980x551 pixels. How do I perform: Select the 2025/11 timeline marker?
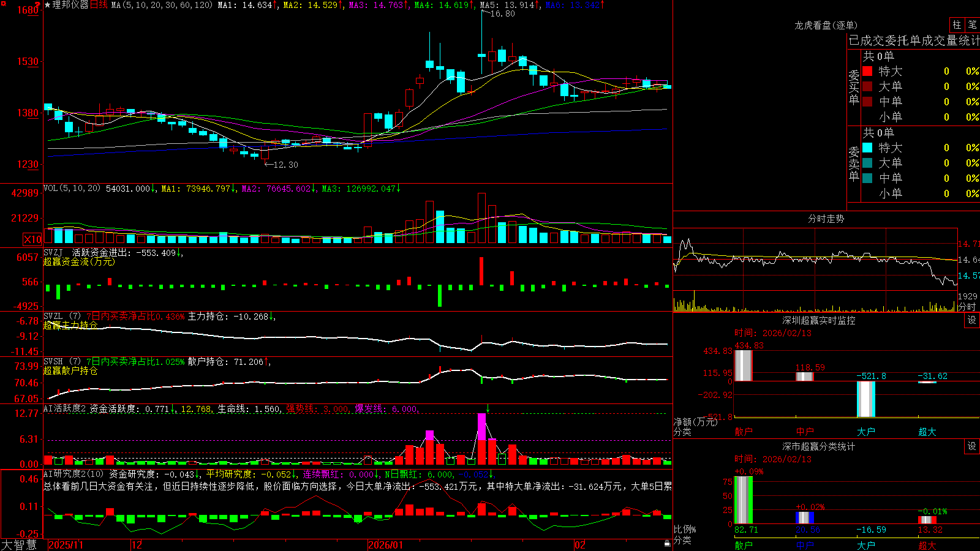point(66,545)
